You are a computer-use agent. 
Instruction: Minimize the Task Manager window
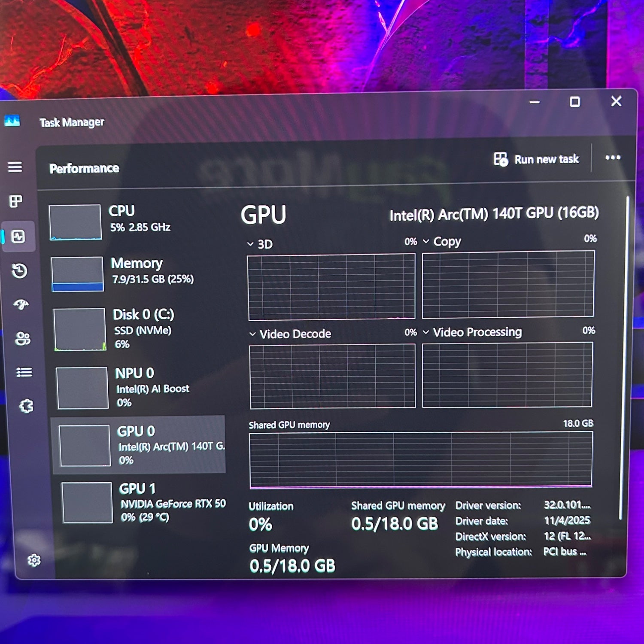click(535, 102)
